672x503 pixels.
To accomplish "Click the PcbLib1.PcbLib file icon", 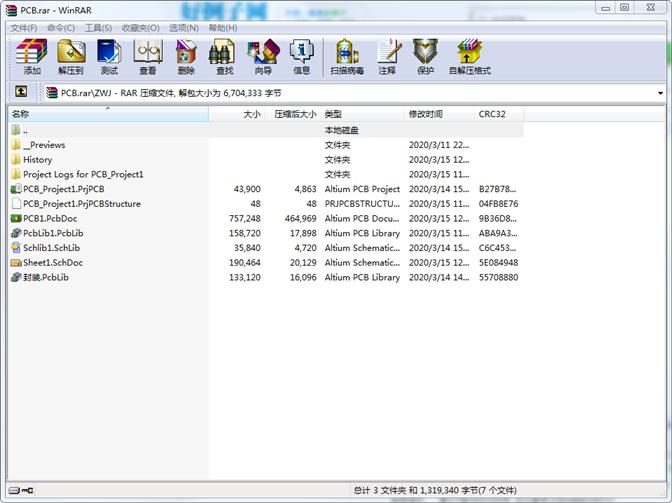I will [16, 233].
